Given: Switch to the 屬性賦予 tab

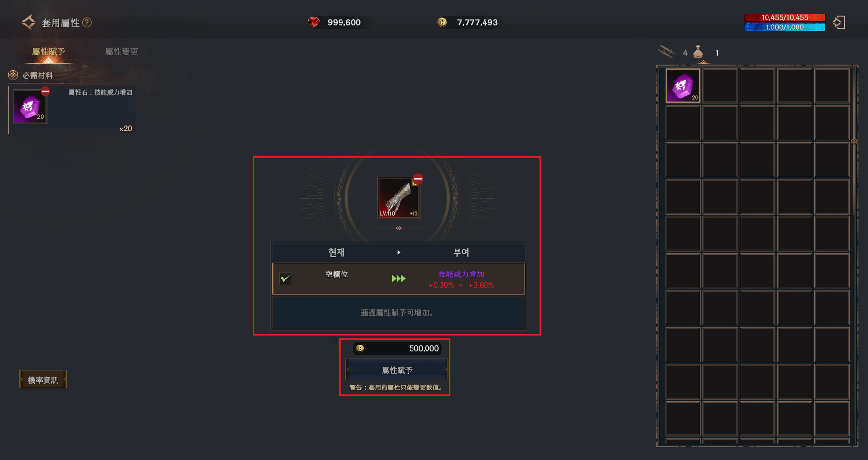Looking at the screenshot, I should click(48, 51).
